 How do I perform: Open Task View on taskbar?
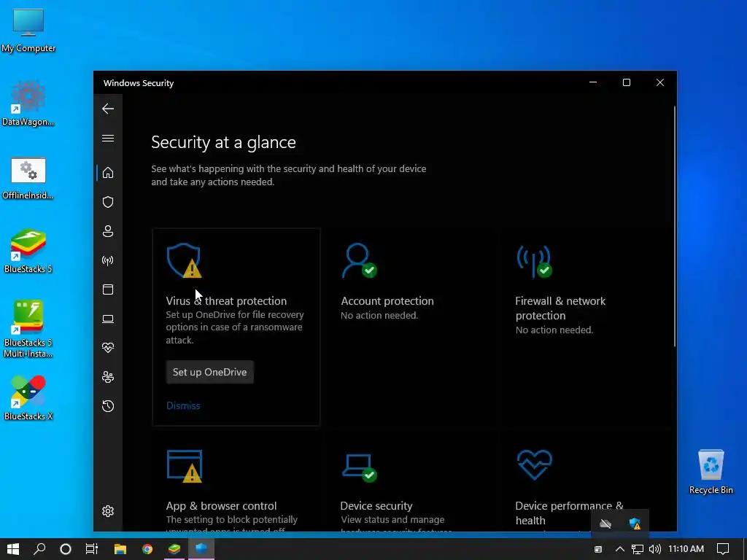point(92,549)
